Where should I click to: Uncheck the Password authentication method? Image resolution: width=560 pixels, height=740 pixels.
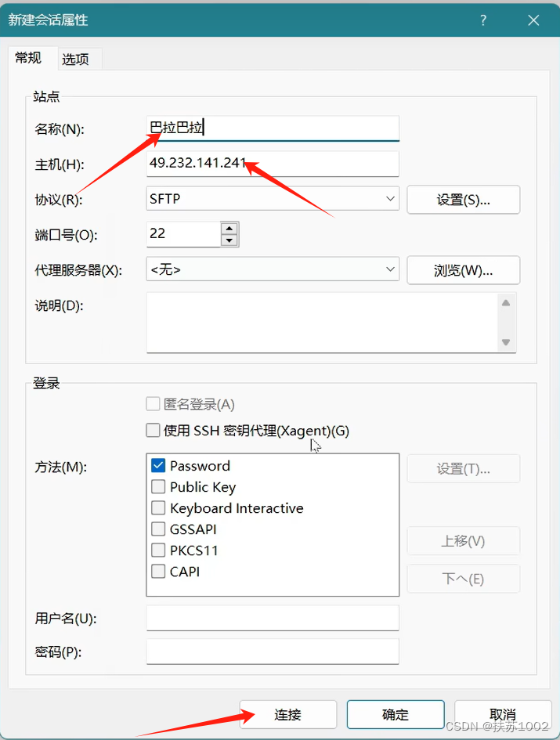point(157,465)
